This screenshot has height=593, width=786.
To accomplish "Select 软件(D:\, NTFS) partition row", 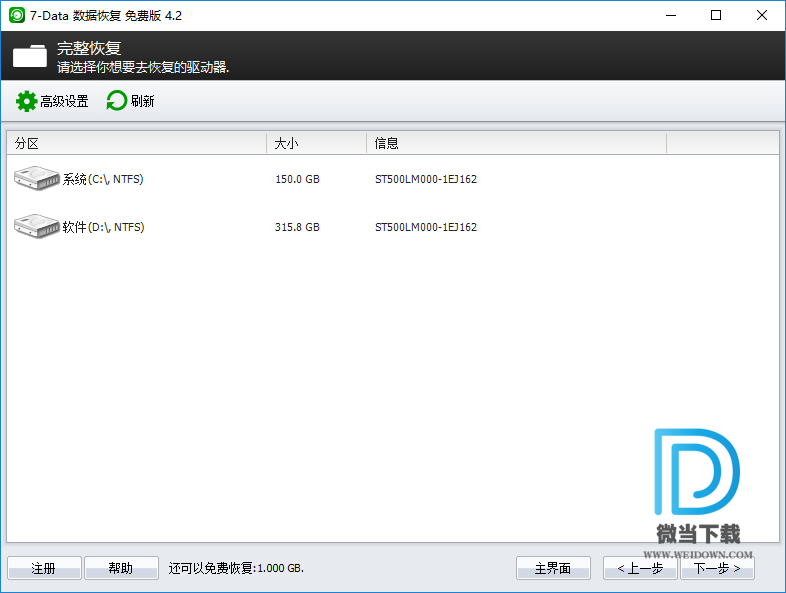I will [x=392, y=227].
